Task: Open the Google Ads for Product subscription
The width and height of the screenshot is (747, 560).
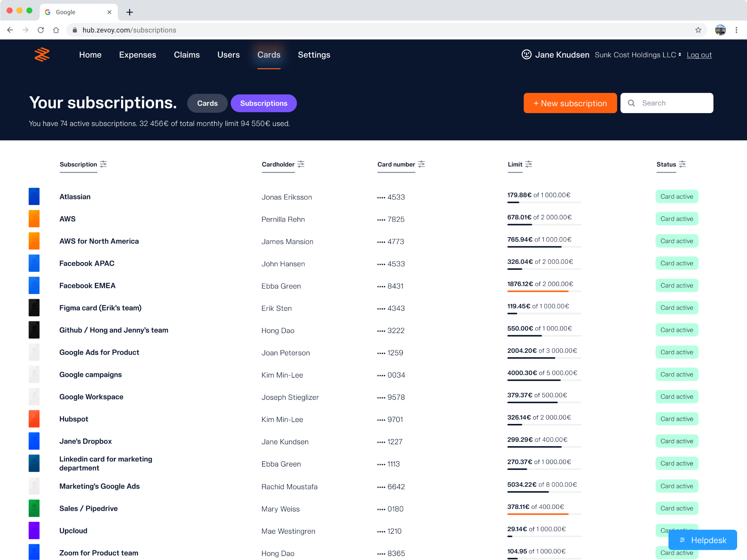Action: [99, 352]
